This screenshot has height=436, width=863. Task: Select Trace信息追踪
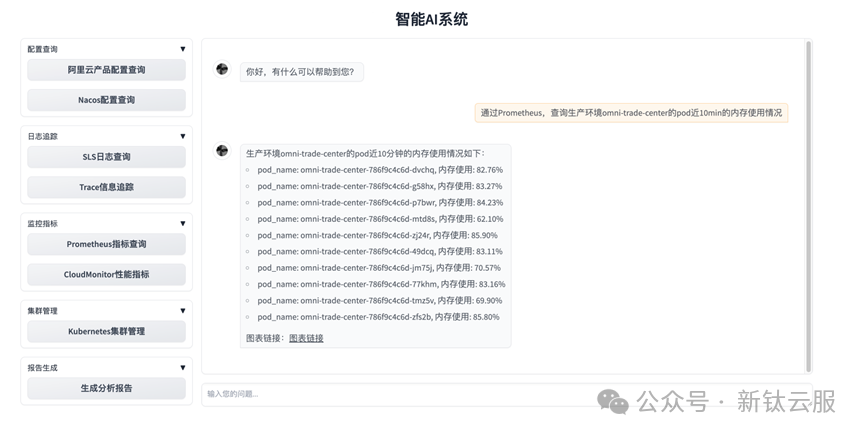pos(106,187)
